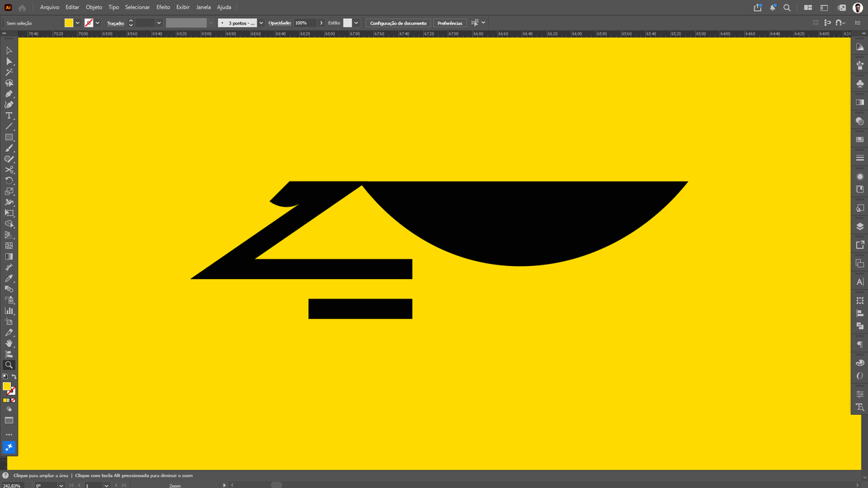The width and height of the screenshot is (868, 488).
Task: Click the Home icon in title bar
Action: coord(22,7)
